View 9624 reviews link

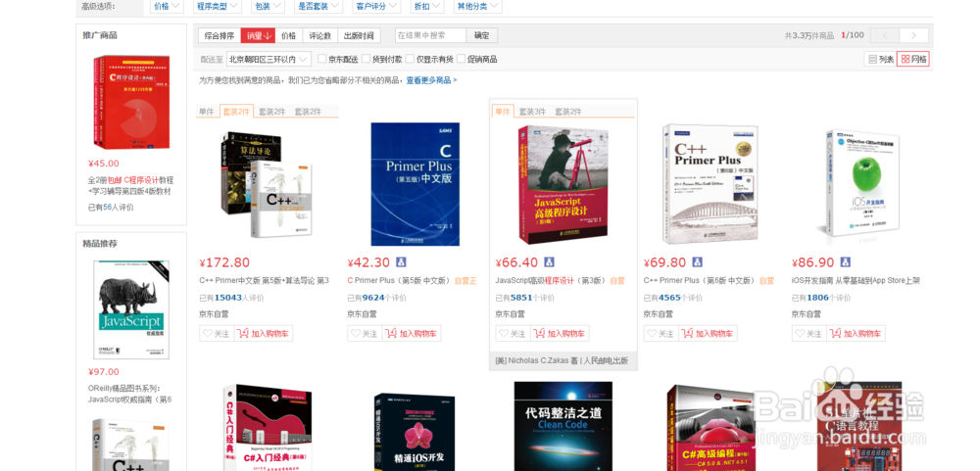[373, 298]
